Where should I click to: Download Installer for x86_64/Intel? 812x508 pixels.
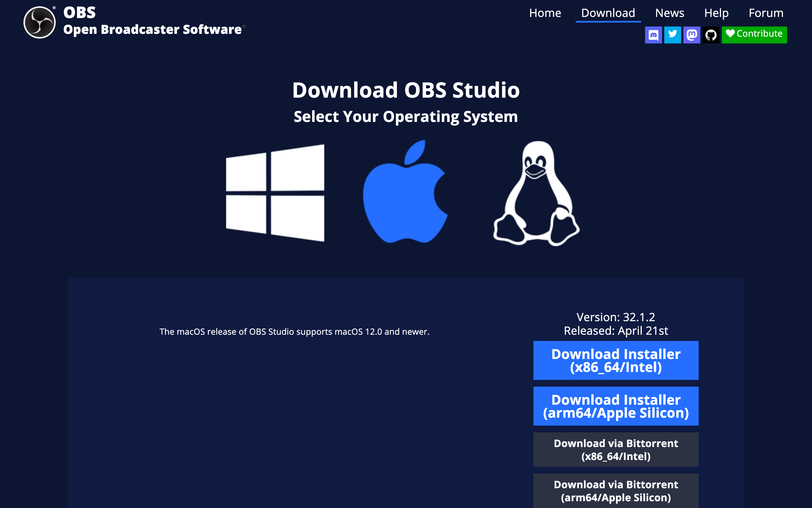pos(616,360)
